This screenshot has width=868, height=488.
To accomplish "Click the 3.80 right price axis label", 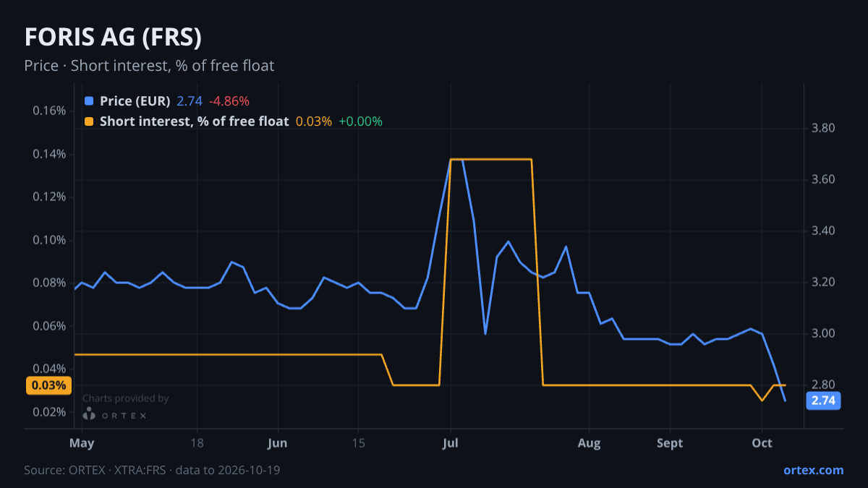I will click(x=824, y=129).
